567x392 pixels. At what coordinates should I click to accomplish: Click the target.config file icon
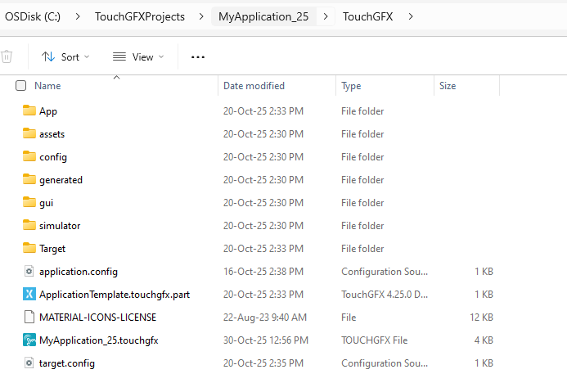pyautogui.click(x=29, y=363)
